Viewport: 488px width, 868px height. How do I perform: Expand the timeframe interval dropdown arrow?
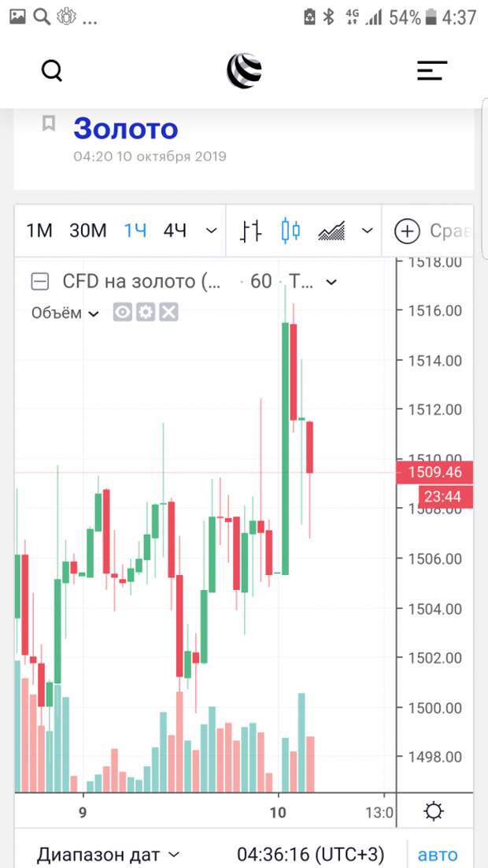click(x=212, y=230)
